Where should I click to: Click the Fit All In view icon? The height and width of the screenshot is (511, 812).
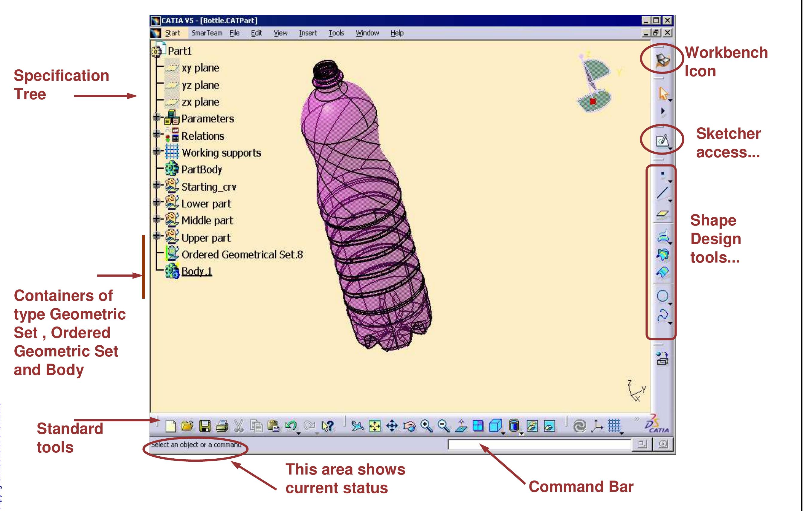pos(375,426)
